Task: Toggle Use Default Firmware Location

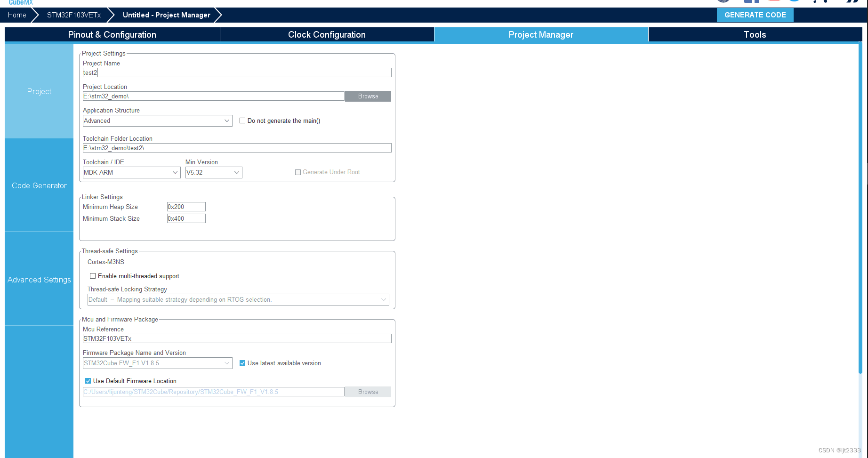Action: [x=88, y=381]
